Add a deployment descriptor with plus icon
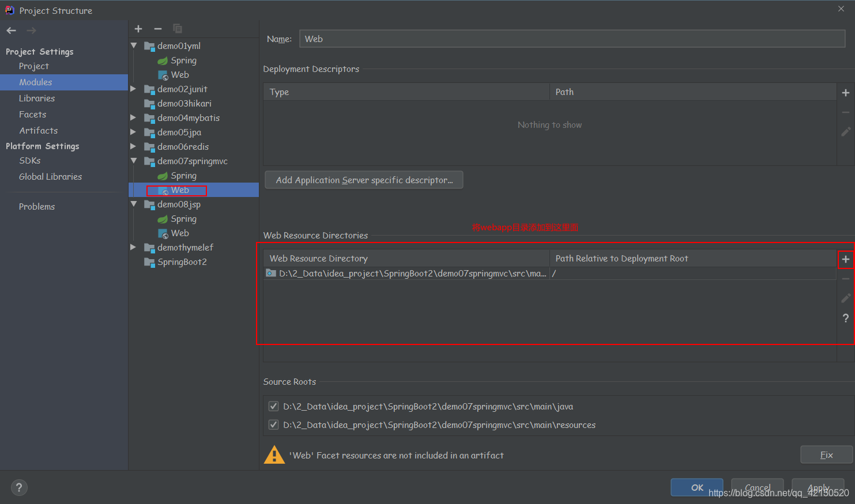Image resolution: width=855 pixels, height=504 pixels. [x=846, y=93]
